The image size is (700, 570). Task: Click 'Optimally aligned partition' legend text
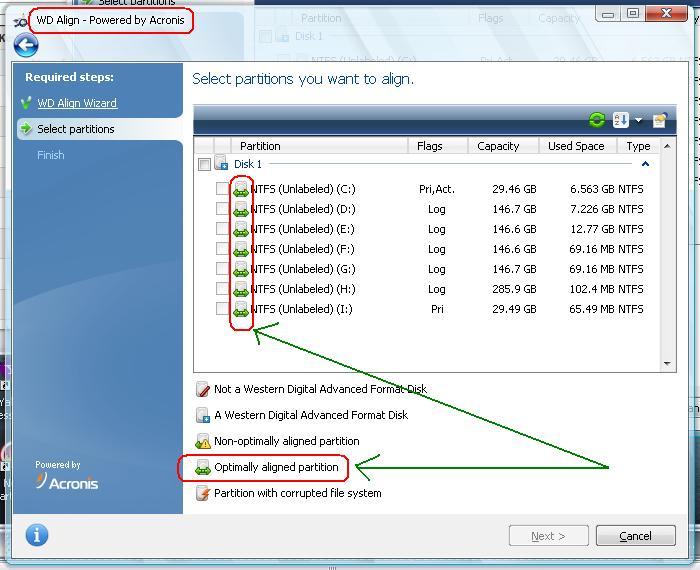tap(276, 467)
